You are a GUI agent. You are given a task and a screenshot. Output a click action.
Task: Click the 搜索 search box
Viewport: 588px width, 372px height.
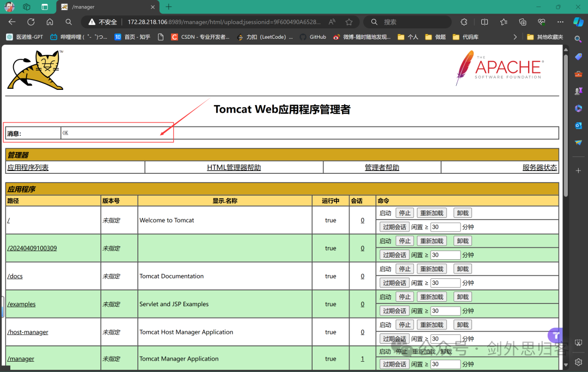(409, 22)
